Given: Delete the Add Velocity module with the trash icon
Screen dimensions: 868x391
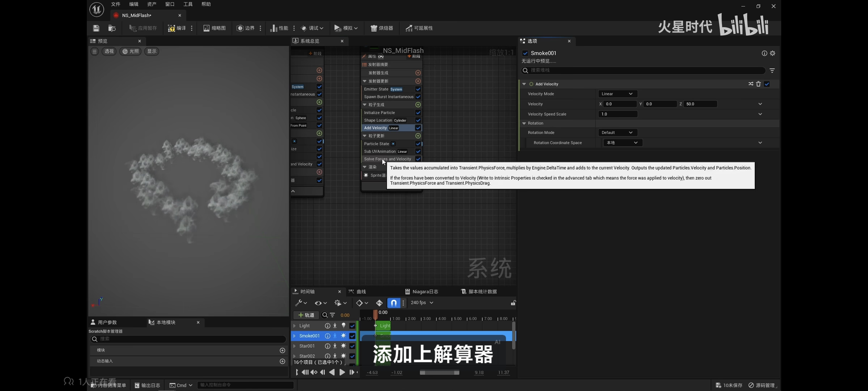Looking at the screenshot, I should (x=758, y=84).
